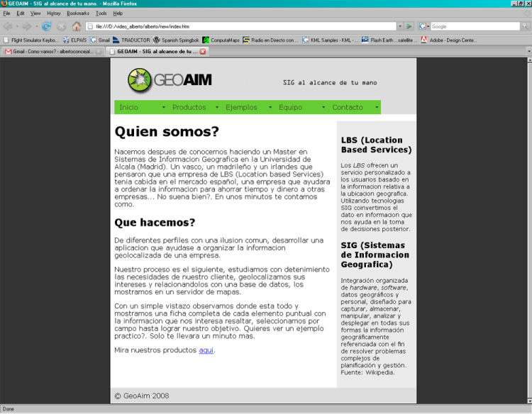Expand the Contacto menu arrow
The width and height of the screenshot is (532, 414).
(x=377, y=108)
